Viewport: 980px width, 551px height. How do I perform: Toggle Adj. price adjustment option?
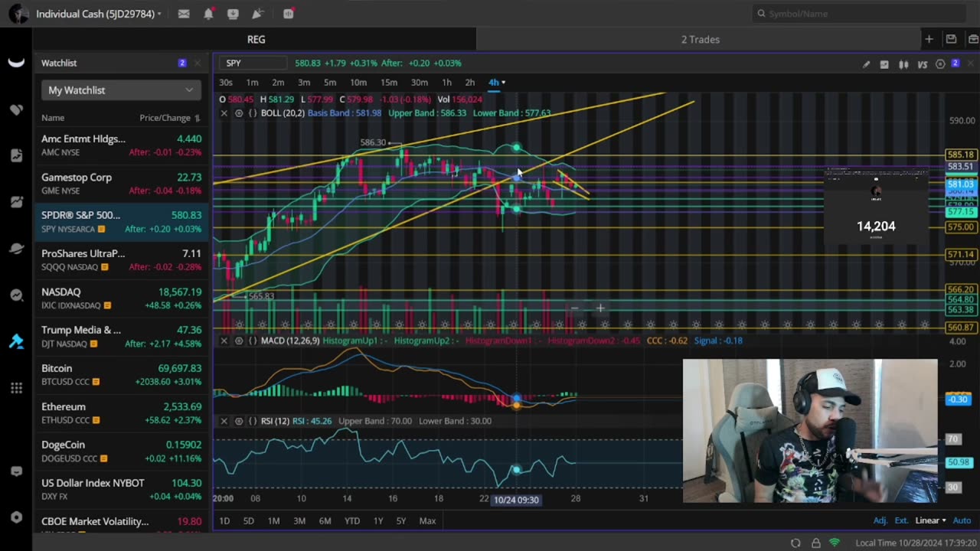880,520
